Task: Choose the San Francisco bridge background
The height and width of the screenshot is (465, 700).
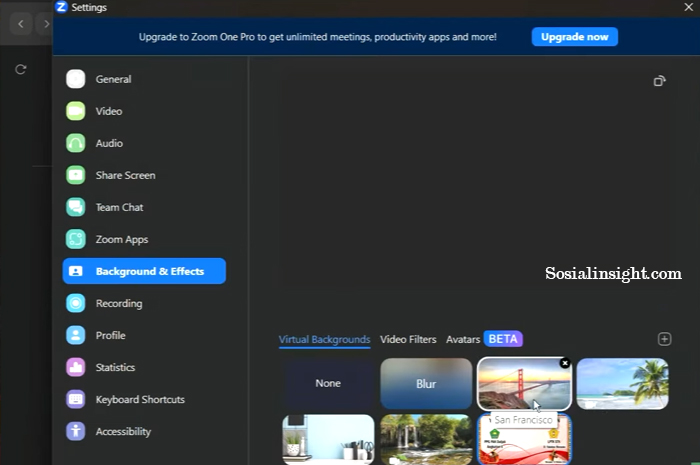Action: pos(524,384)
